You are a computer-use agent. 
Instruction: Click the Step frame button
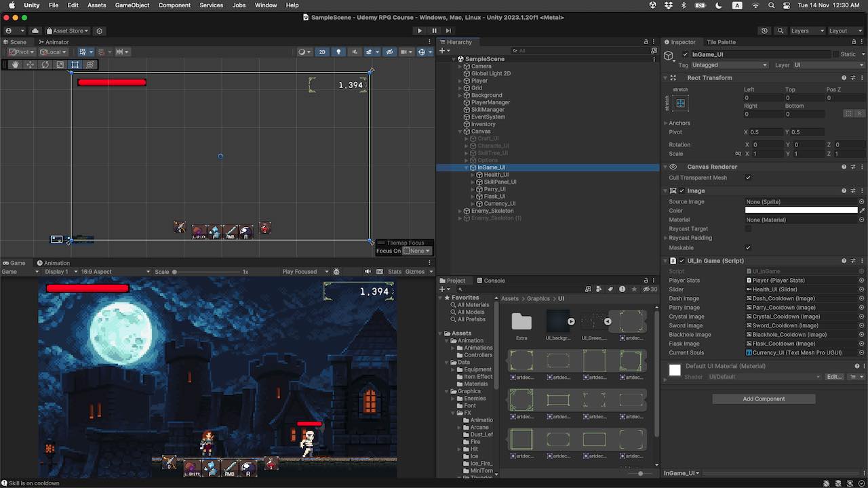point(448,30)
